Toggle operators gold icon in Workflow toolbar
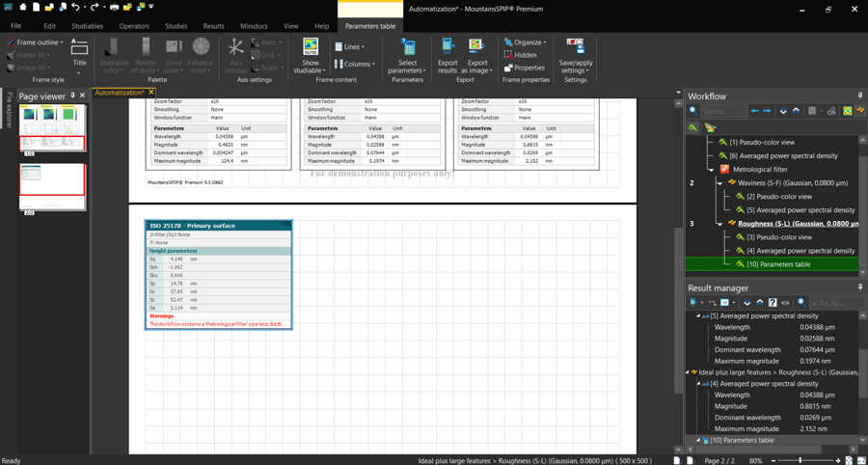Viewport: 868px width, 465px height. pos(859,111)
